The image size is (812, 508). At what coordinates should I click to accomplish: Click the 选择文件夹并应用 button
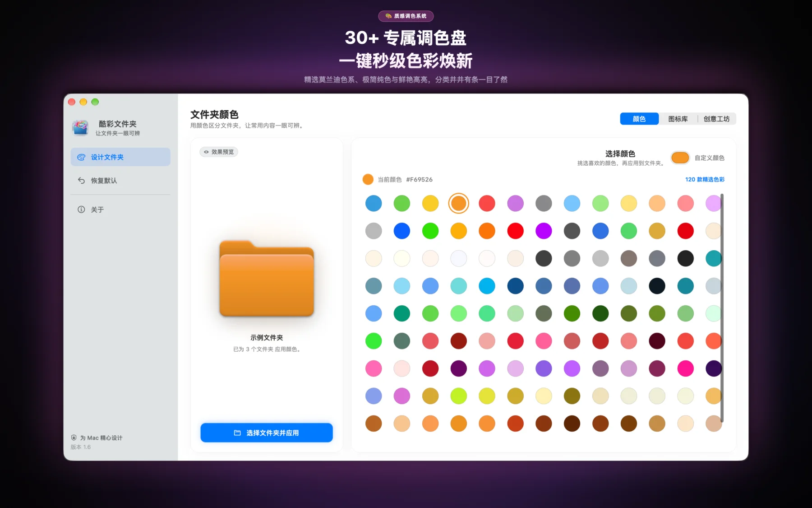(267, 433)
